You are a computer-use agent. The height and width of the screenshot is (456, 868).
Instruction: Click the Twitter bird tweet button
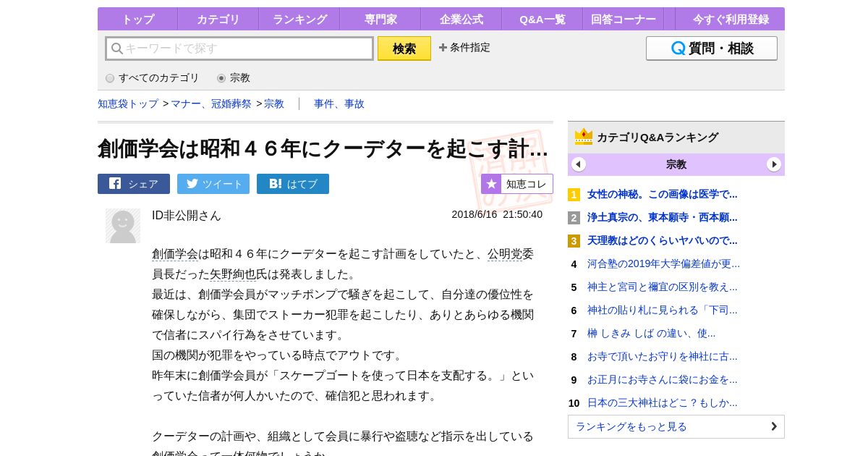click(213, 184)
